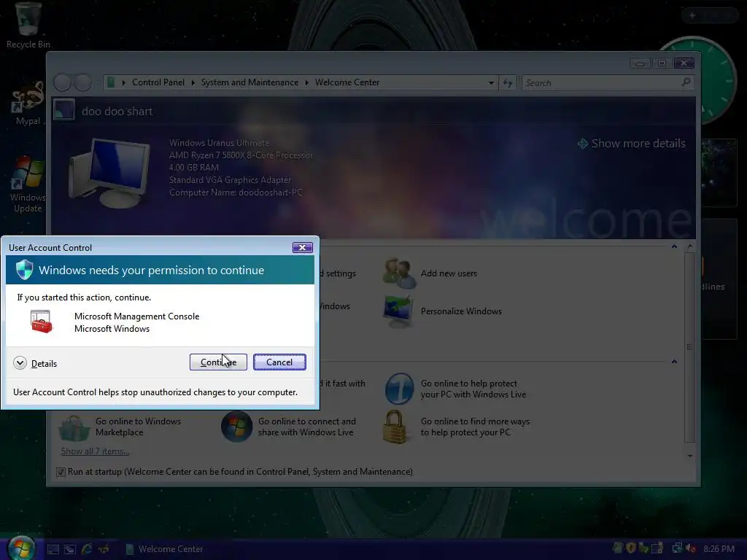Open the Mypal desktop shortcut
Viewport: 747px width, 560px height.
[x=28, y=102]
